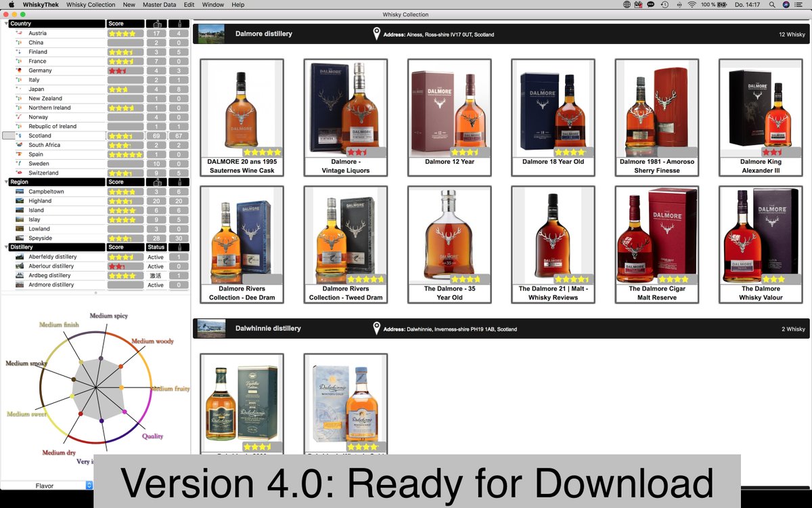Sort by Score in the Region header
The width and height of the screenshot is (812, 508).
(125, 182)
